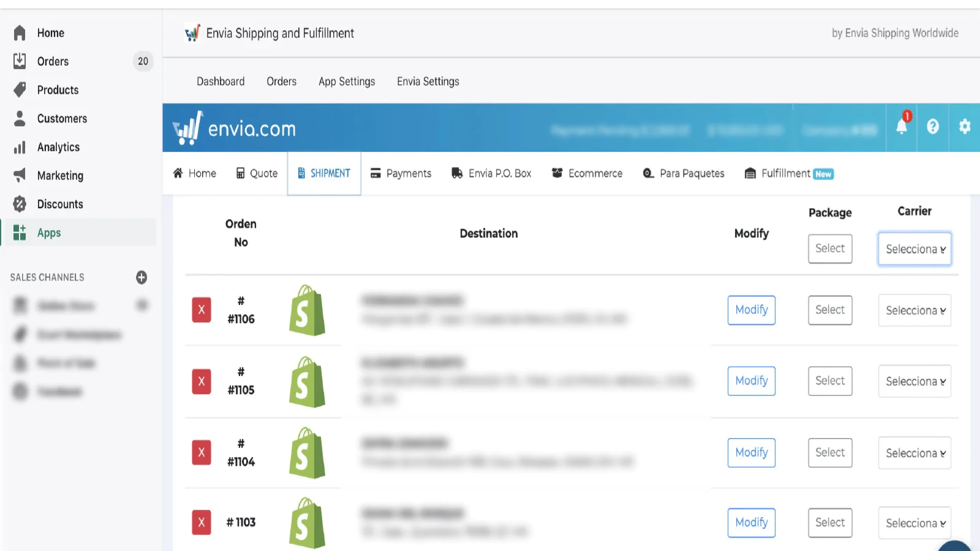Modify the order #1105 shipment
This screenshot has width=980, height=551.
click(752, 381)
